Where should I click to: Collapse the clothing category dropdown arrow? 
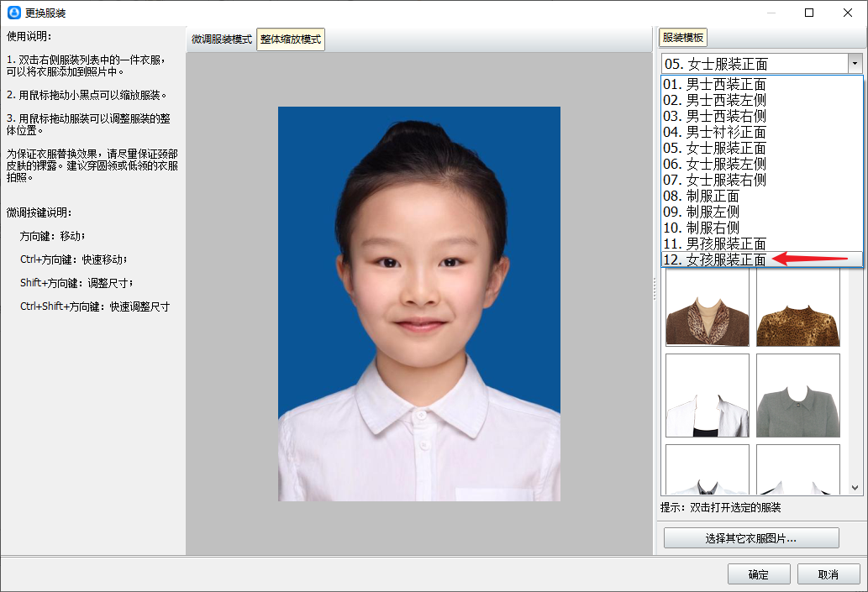855,64
